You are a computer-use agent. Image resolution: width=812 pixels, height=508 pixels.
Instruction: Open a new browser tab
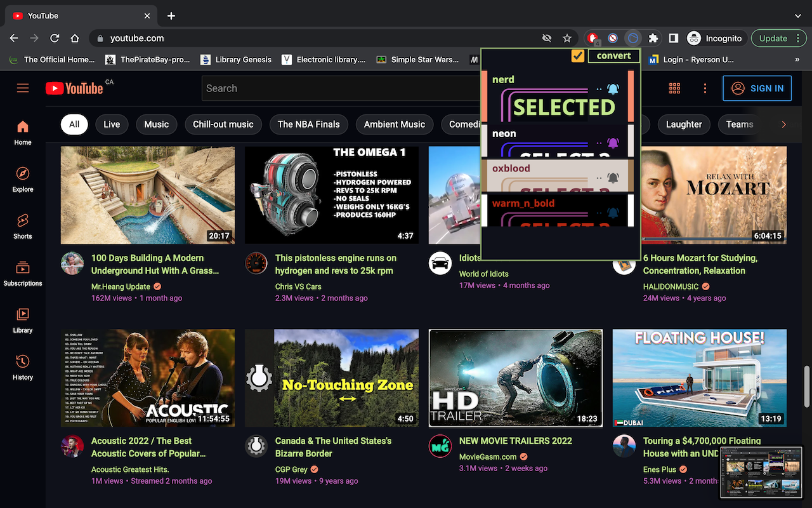coord(171,16)
